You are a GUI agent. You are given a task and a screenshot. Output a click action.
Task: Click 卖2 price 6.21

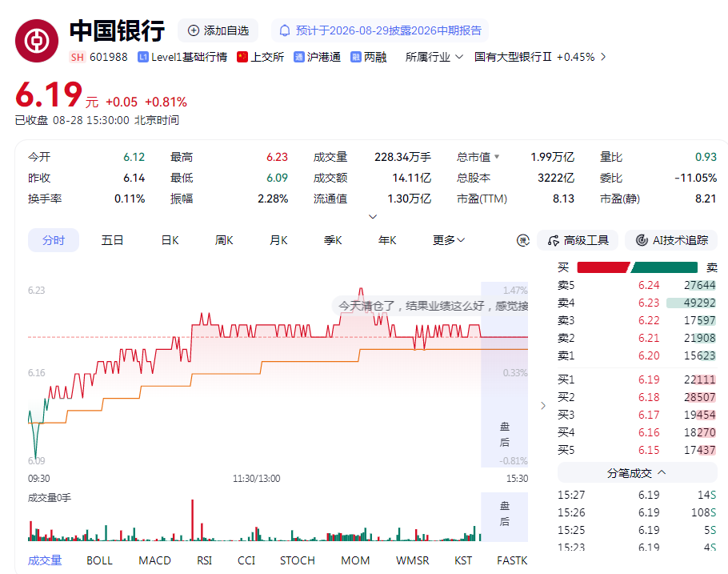[649, 339]
